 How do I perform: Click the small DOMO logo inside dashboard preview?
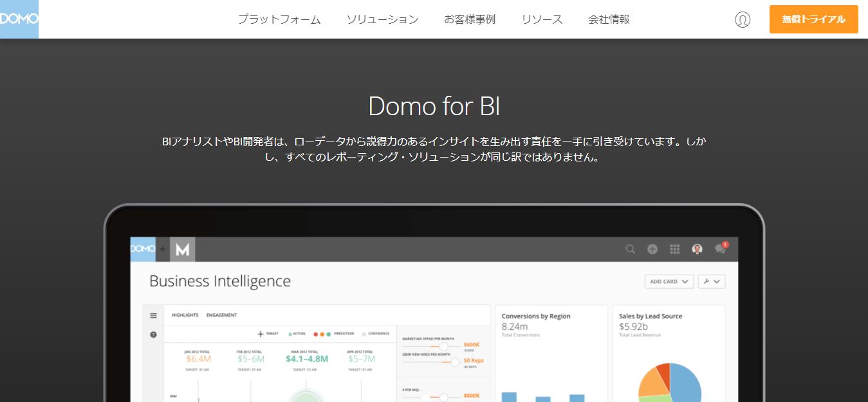143,250
